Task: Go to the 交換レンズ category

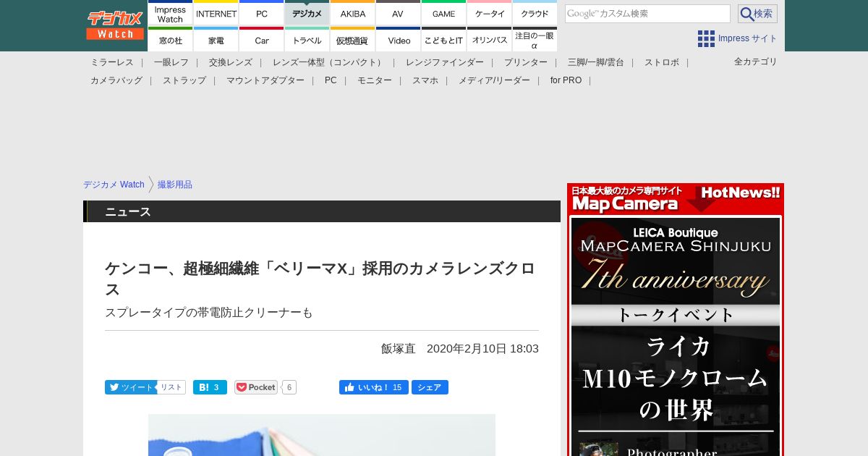Action: [x=231, y=62]
